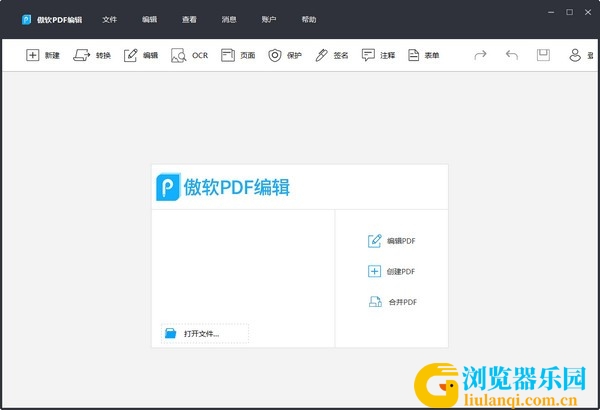
Task: Close the application window
Action: point(588,12)
